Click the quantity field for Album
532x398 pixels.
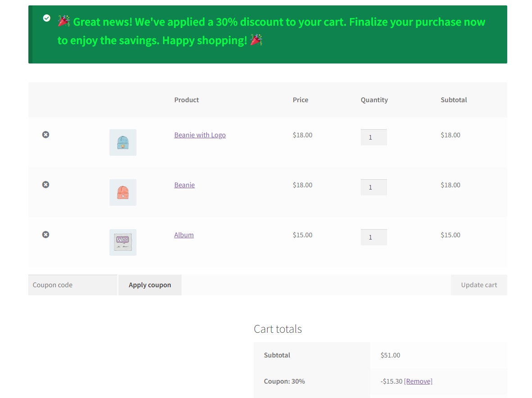[x=373, y=237]
